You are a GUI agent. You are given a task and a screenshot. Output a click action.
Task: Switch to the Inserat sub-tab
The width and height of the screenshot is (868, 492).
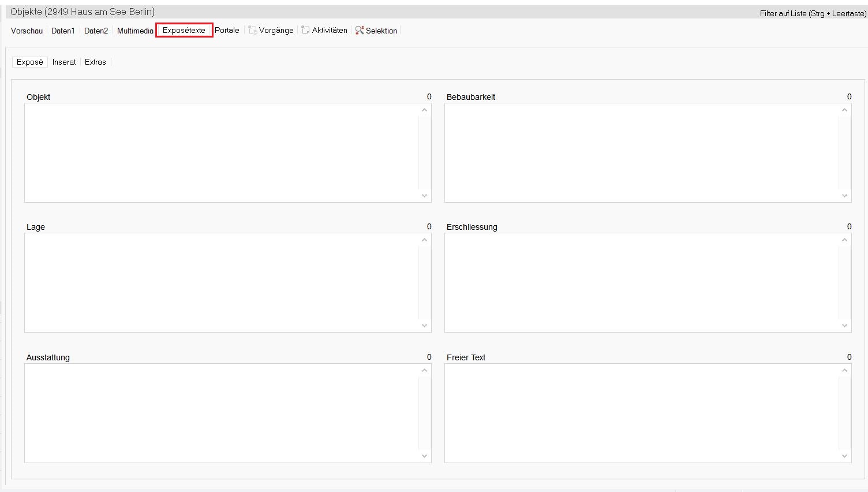pyautogui.click(x=64, y=62)
